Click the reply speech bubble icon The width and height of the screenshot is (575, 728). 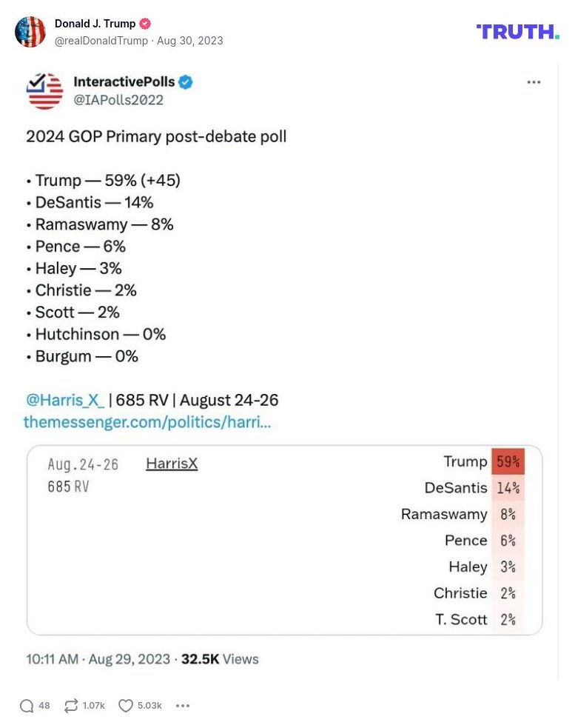27,706
